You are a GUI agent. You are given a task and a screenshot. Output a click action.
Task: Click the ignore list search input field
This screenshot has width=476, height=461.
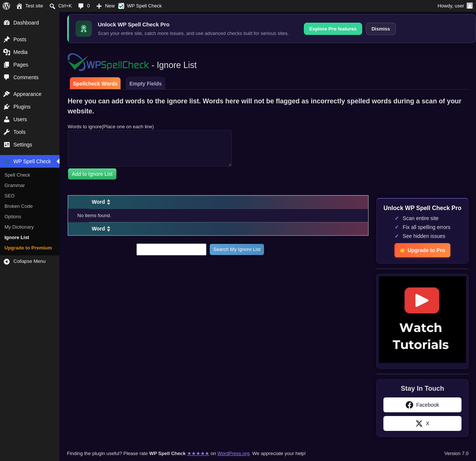click(171, 249)
